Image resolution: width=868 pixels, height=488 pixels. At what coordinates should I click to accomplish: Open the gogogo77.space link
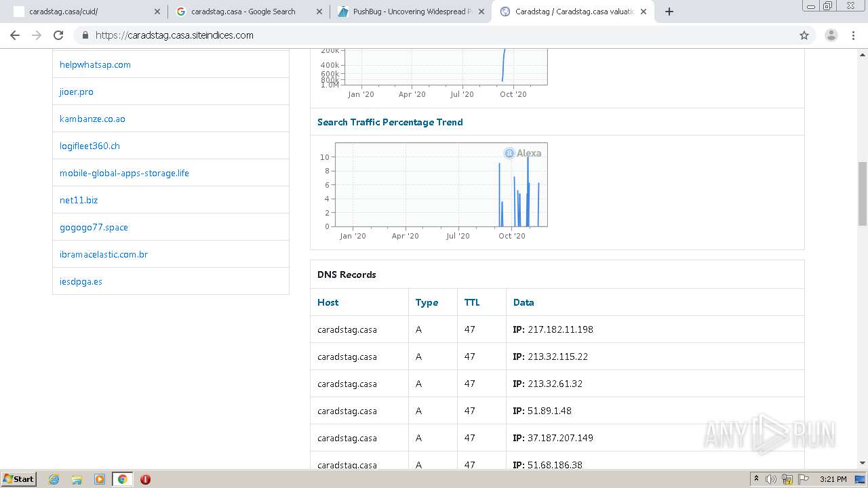[94, 227]
